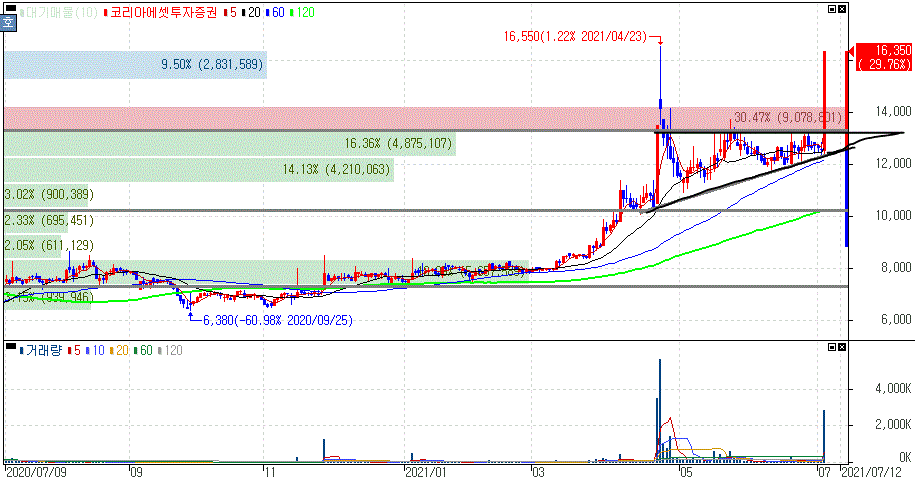Click the 11 month date axis label
The image size is (915, 480).
click(x=270, y=472)
